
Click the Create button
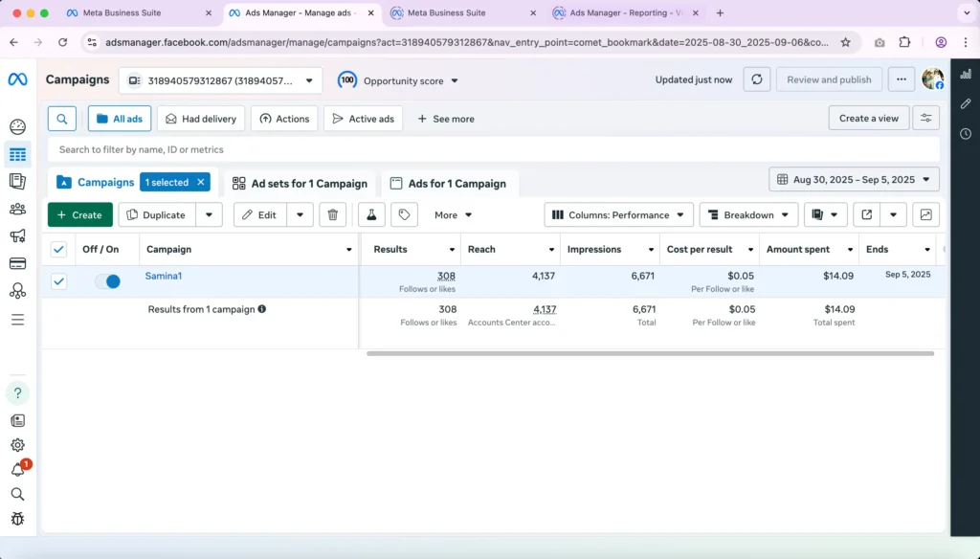[79, 214]
